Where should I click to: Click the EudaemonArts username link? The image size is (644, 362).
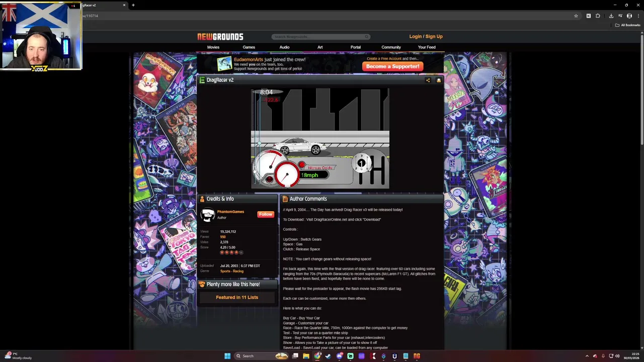(249, 59)
